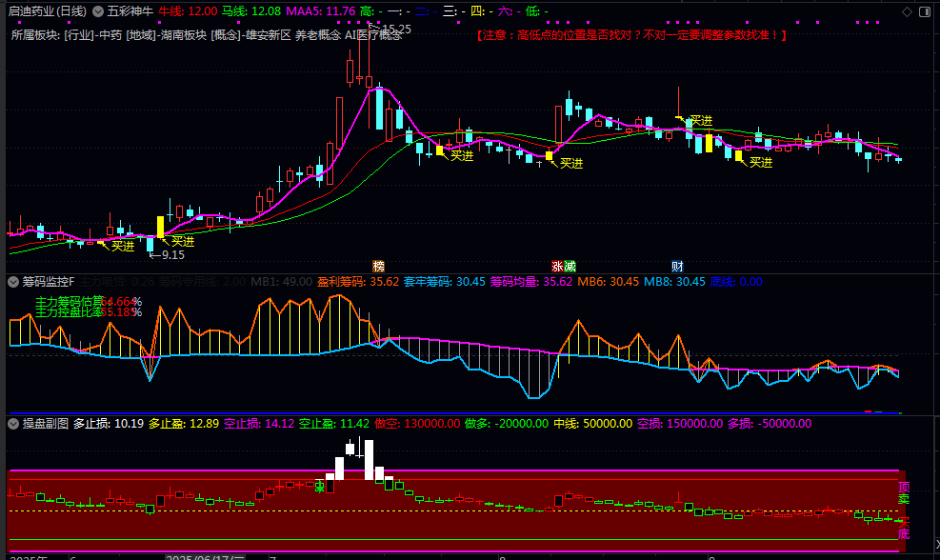The image size is (940, 560).
Task: Click the 启迪药业 (日线) stock title
Action: click(x=48, y=11)
